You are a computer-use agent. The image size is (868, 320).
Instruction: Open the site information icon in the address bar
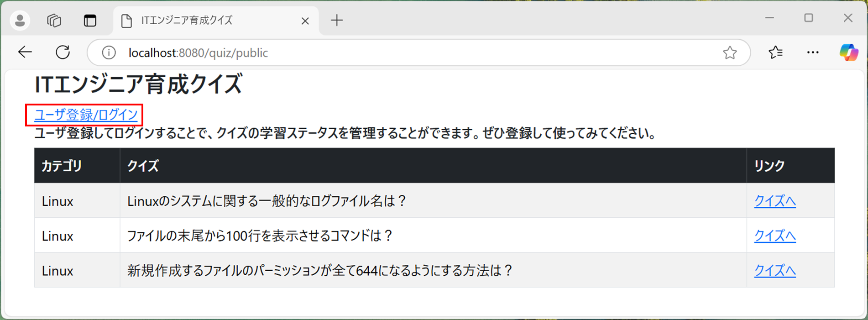108,52
